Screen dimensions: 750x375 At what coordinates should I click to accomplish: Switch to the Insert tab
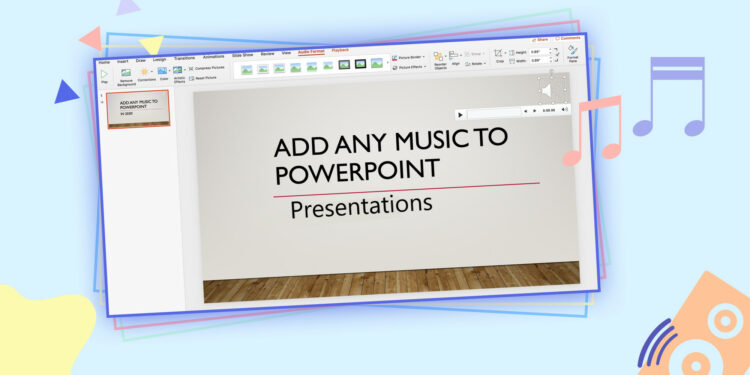coord(122,61)
